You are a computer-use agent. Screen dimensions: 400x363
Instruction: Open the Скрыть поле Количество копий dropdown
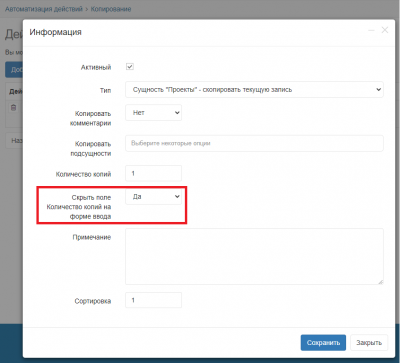point(153,197)
